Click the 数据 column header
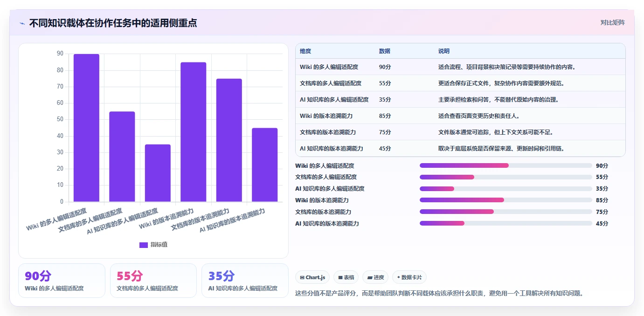 pyautogui.click(x=385, y=51)
